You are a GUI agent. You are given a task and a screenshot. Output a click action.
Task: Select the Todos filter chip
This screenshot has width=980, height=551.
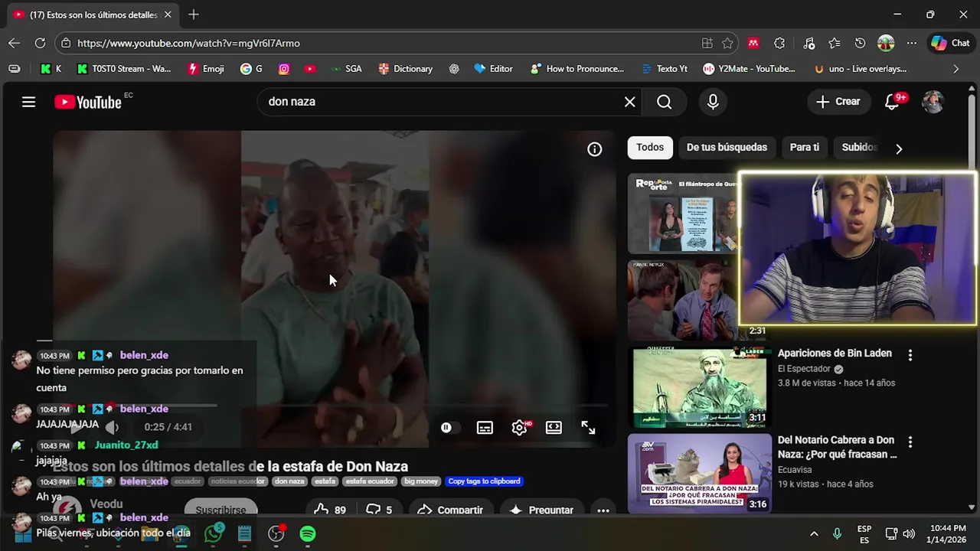tap(650, 148)
